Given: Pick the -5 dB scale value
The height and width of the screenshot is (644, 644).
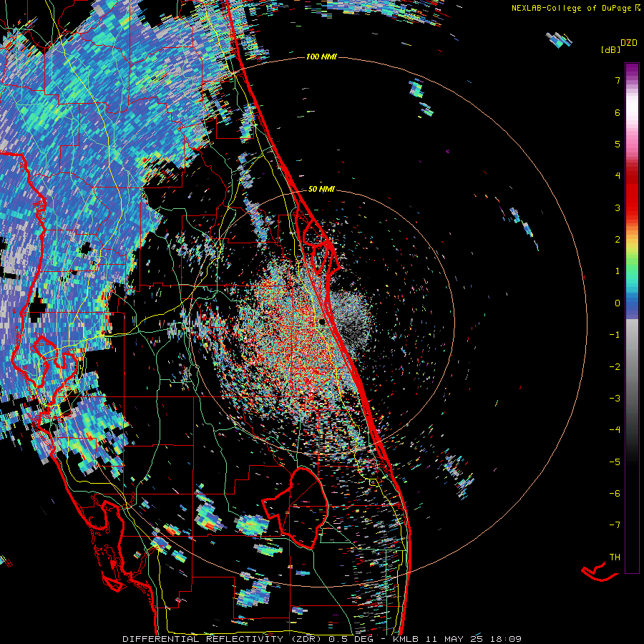Looking at the screenshot, I should coord(615,462).
